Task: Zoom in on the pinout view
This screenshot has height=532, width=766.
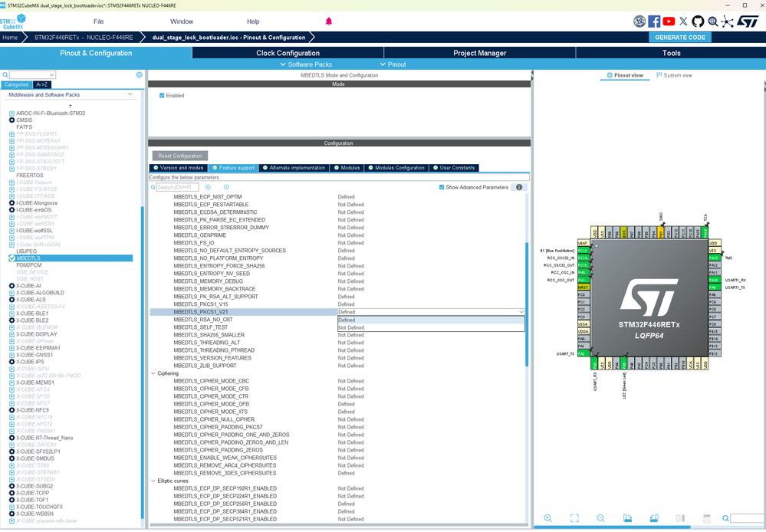Action: point(548,519)
